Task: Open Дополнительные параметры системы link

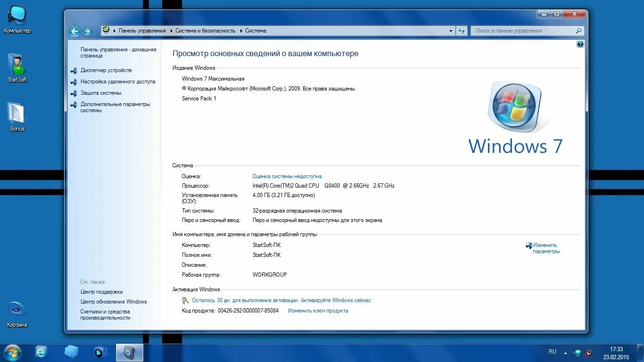Action: point(116,107)
